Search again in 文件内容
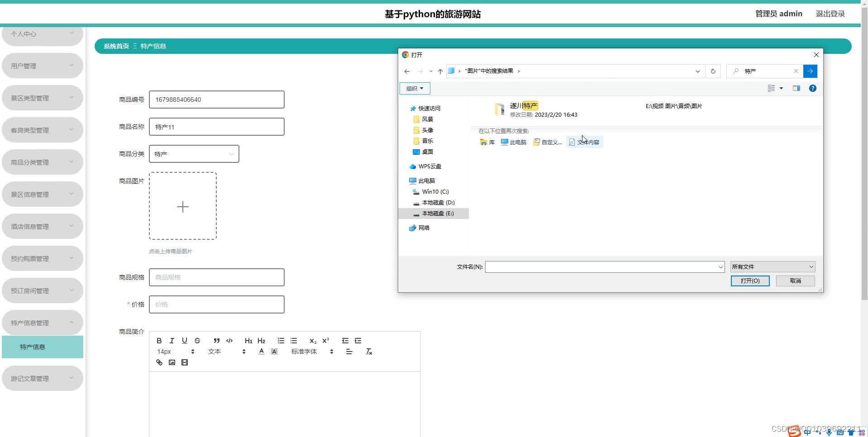 point(584,142)
